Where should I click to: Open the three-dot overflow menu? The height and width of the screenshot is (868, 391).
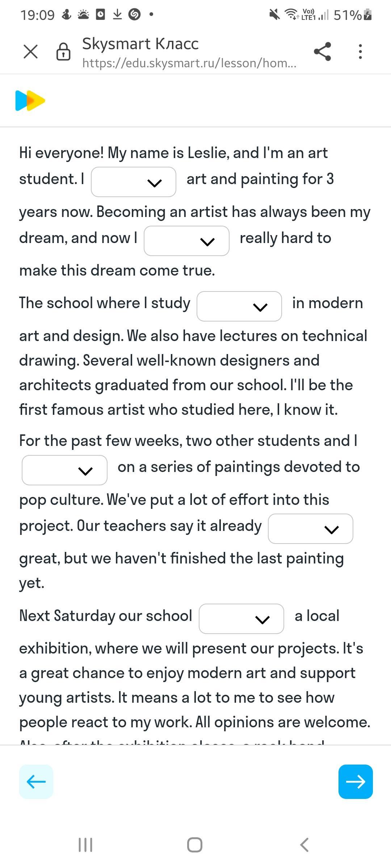(x=360, y=52)
